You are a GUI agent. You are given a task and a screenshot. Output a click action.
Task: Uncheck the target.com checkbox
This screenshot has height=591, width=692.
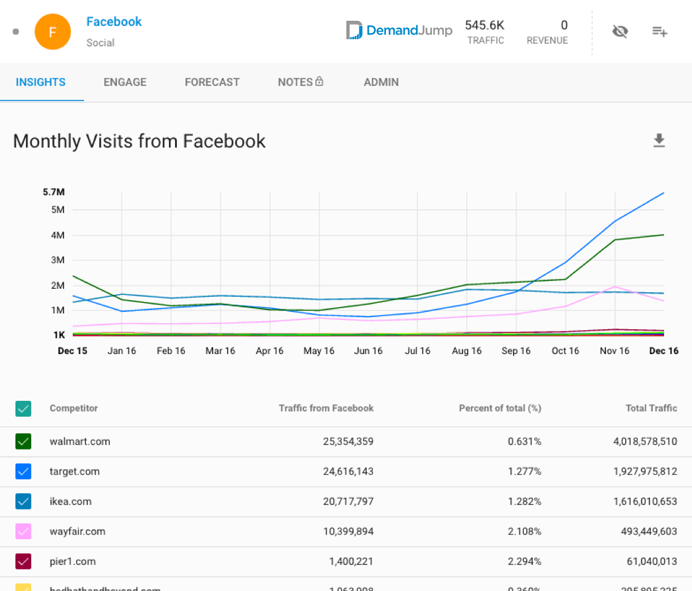(23, 471)
